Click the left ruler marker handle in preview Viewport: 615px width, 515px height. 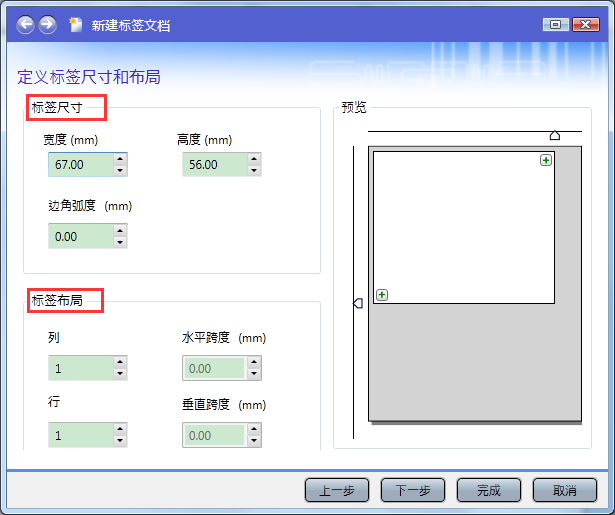pos(358,303)
